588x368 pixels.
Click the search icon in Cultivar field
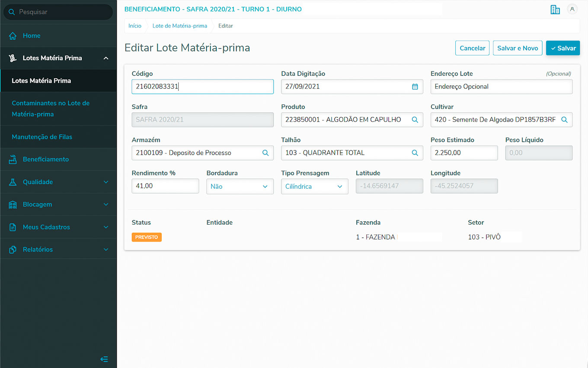coord(564,120)
